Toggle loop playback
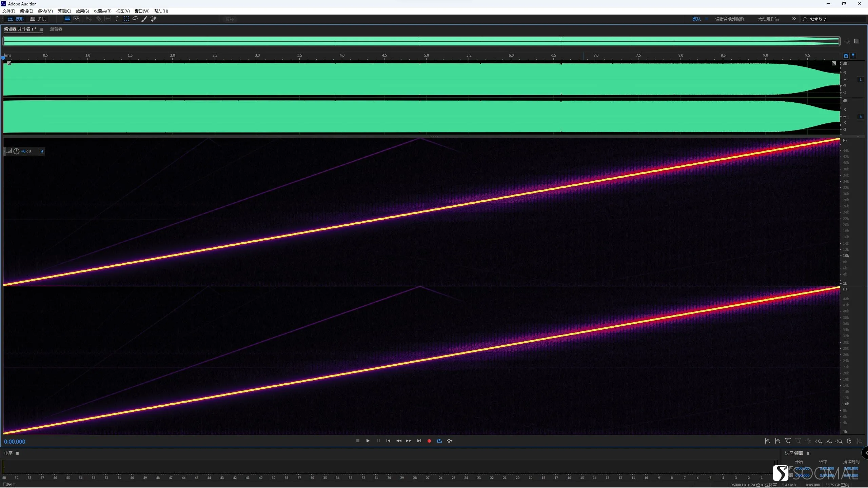Screen dimensions: 868x488 (439, 441)
